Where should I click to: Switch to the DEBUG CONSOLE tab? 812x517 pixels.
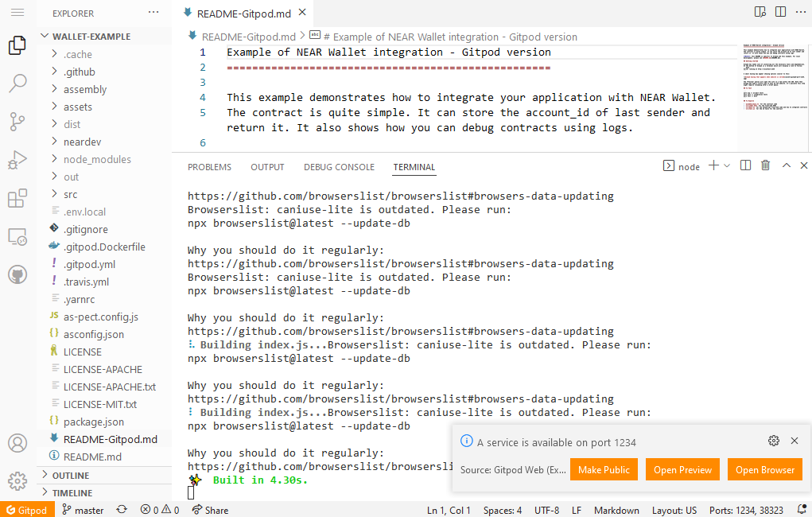pyautogui.click(x=339, y=167)
